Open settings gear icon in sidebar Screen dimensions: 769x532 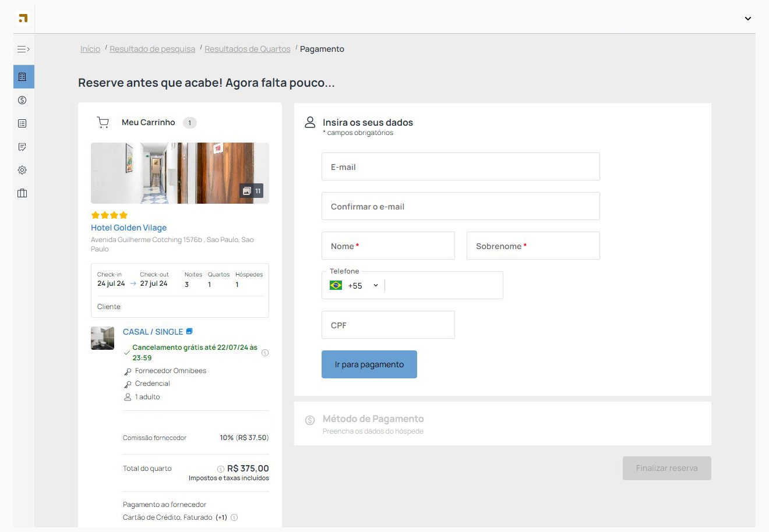[x=22, y=170]
